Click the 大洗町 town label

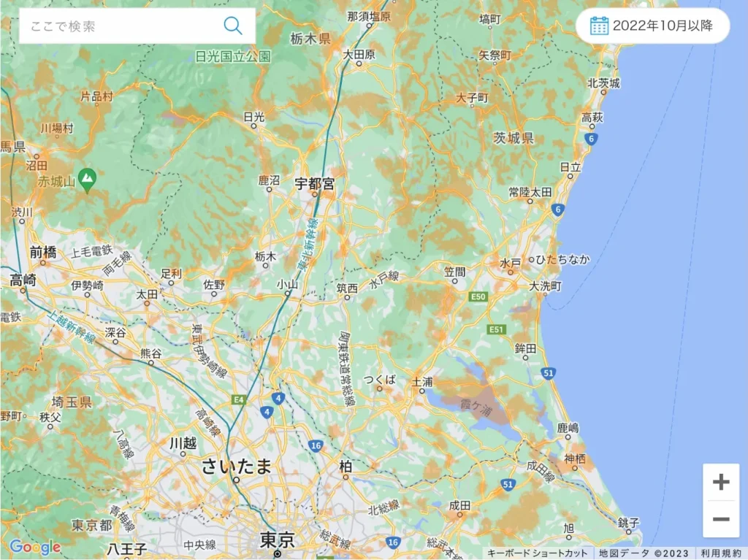[x=545, y=286]
